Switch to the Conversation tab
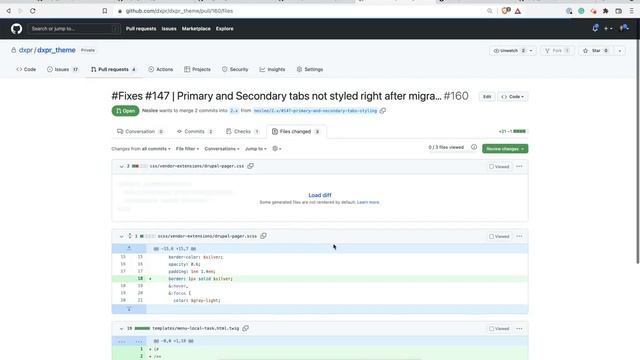The width and height of the screenshot is (640, 360). click(140, 131)
